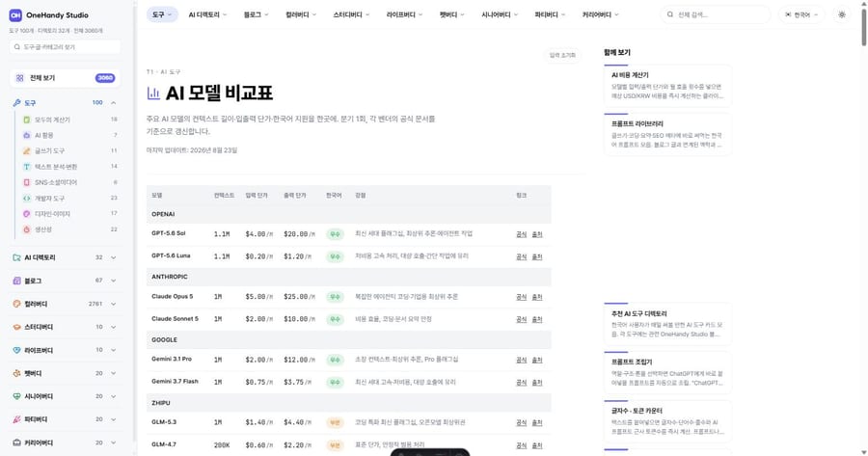
Task: Select the 디자인·이미지 palette icon
Action: pos(27,214)
